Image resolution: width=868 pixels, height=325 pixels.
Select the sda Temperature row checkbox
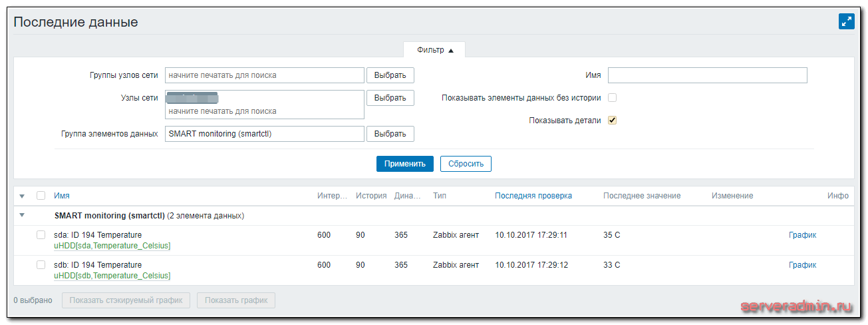tap(41, 235)
